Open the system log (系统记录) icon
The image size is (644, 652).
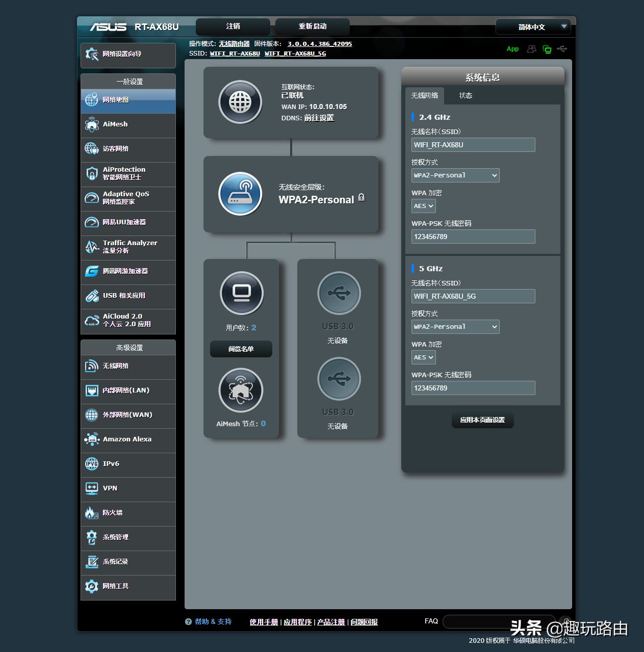click(x=92, y=562)
